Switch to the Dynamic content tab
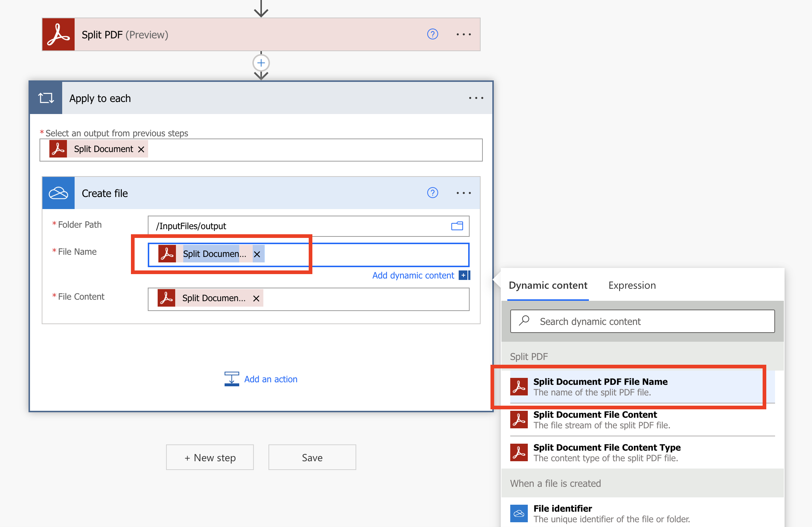812x527 pixels. [548, 285]
